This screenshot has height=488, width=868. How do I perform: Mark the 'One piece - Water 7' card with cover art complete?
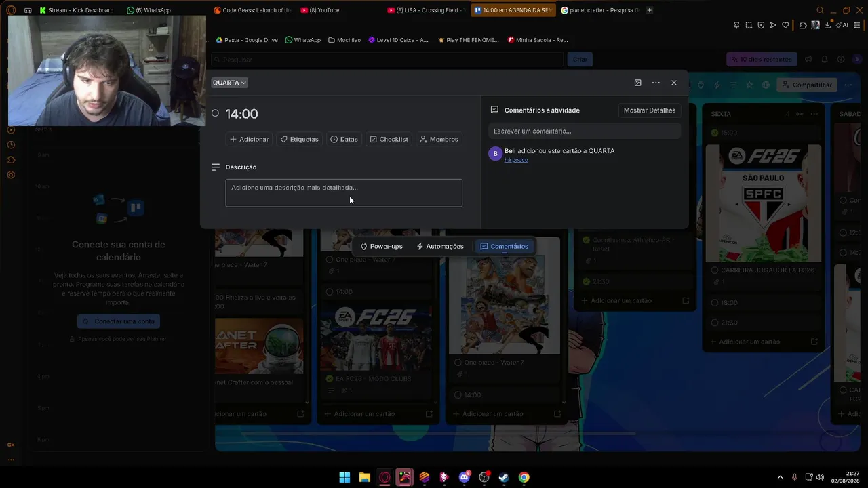click(458, 363)
